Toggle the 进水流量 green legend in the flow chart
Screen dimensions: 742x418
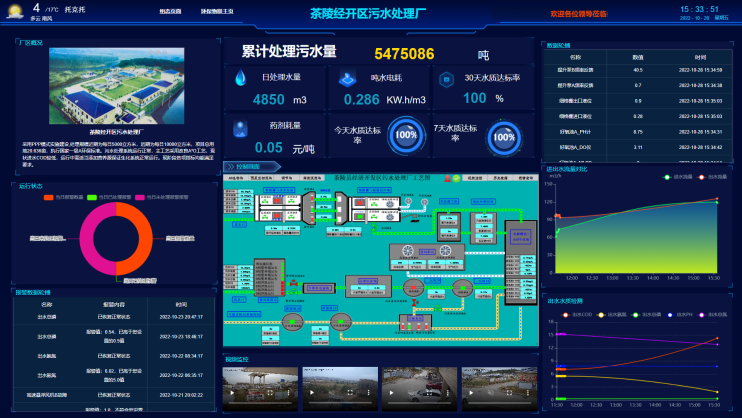click(x=677, y=177)
